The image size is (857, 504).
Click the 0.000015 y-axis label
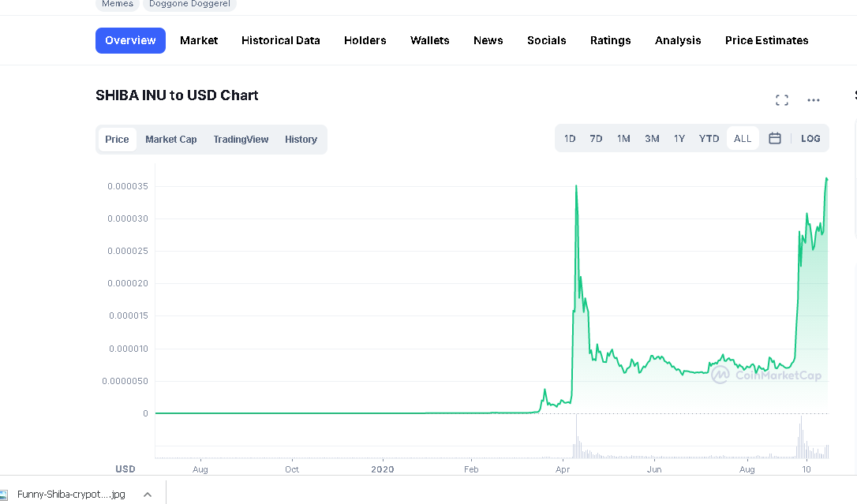pyautogui.click(x=129, y=315)
